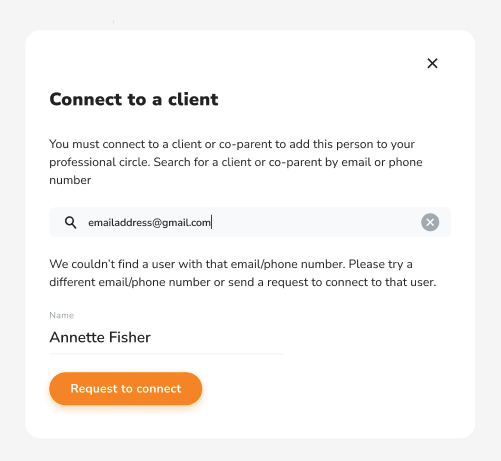Screen dimensions: 501x461
Task: Click the Name field containing Annette Fisher
Action: [x=166, y=337]
